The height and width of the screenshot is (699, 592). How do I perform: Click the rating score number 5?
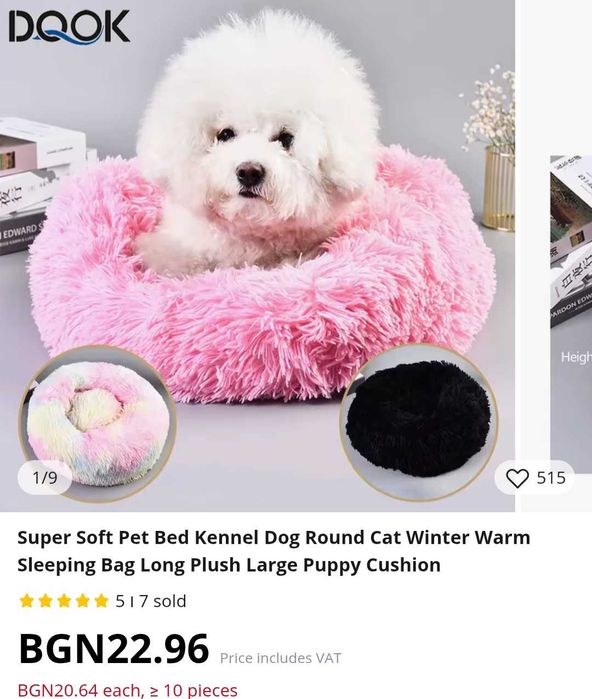(120, 601)
